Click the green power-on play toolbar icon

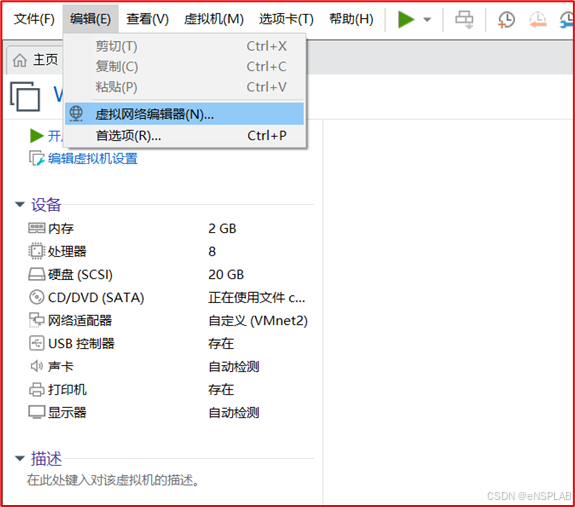click(406, 19)
